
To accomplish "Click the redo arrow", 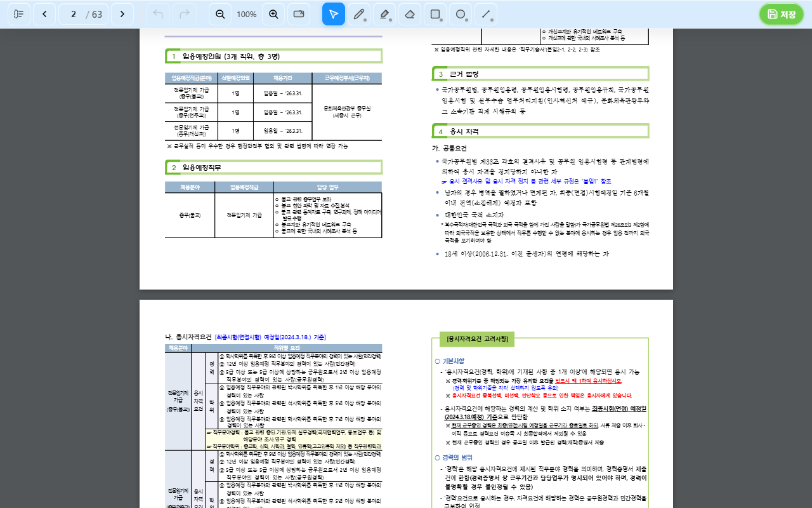I will [185, 14].
